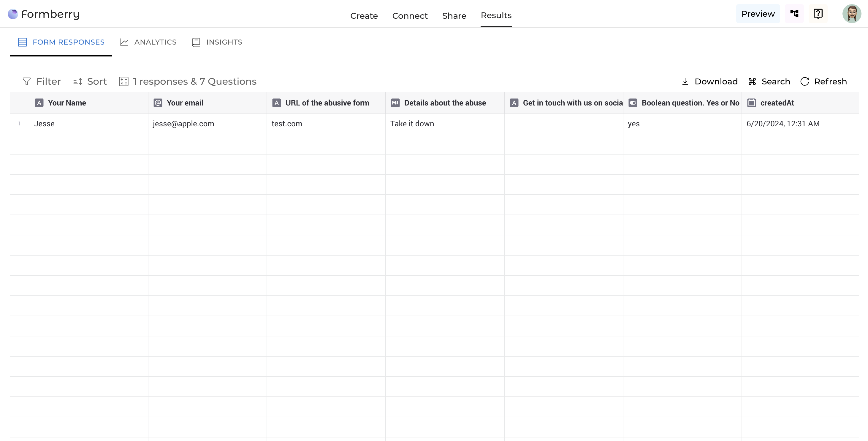Select the 'Take it down' cell
The width and height of the screenshot is (868, 441).
pos(445,124)
